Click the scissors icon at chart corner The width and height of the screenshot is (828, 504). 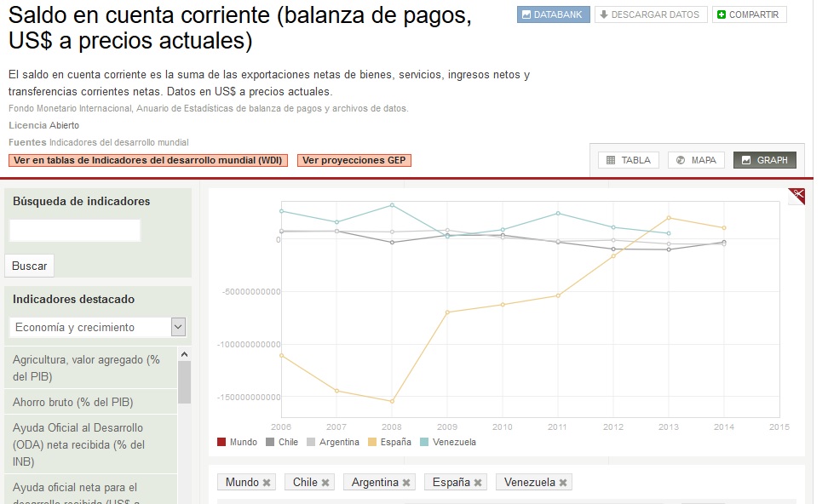796,195
